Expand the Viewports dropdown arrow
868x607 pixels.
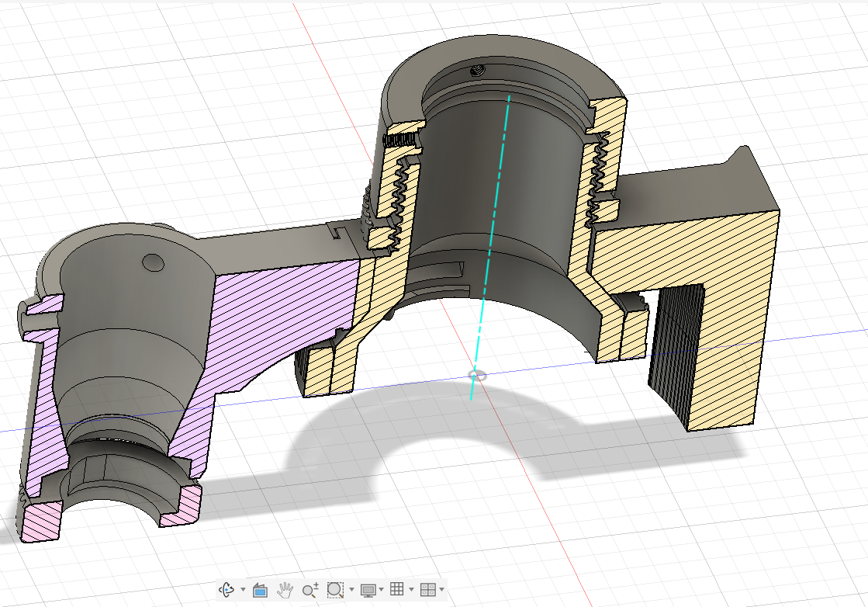point(441,589)
